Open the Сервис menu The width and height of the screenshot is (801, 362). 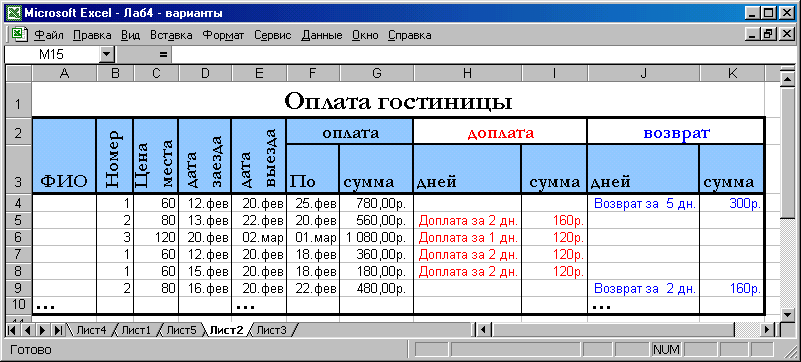point(273,35)
